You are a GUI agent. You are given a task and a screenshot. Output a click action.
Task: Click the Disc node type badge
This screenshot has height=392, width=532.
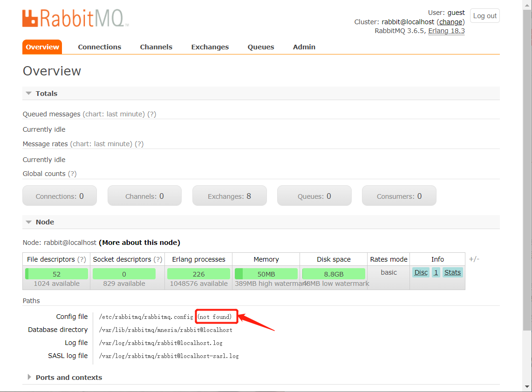pyautogui.click(x=421, y=272)
